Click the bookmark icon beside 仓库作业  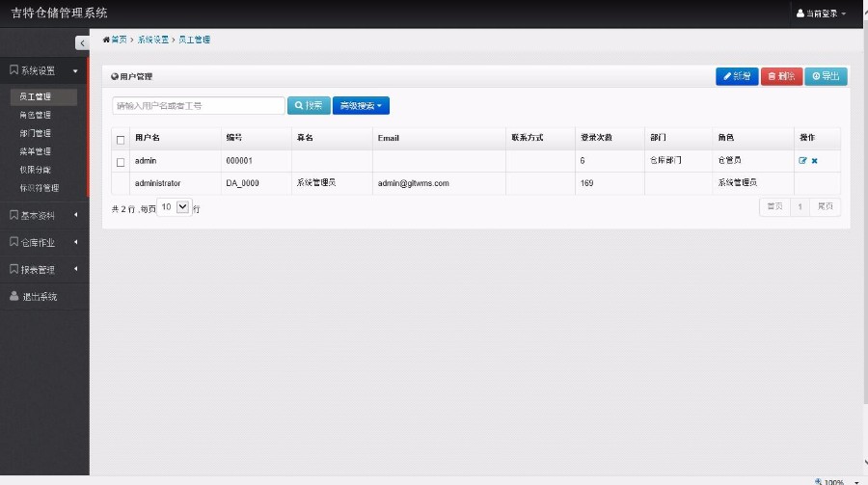point(14,242)
